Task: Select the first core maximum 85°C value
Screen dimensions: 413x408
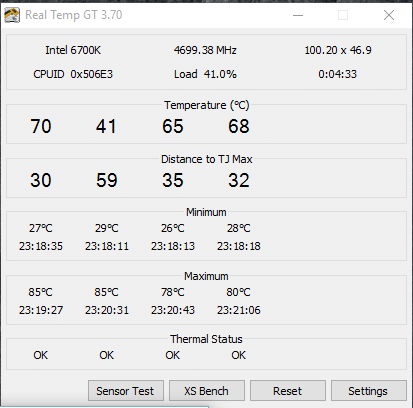Action: tap(40, 292)
